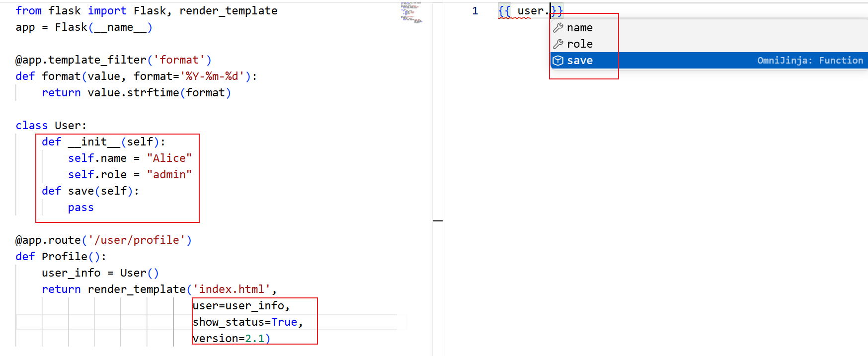Click the 'def Profile():' line
The height and width of the screenshot is (356, 868).
click(61, 257)
